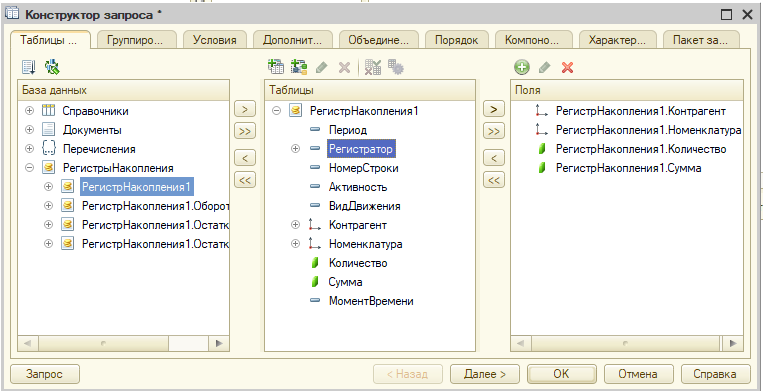Select РегистрНакопления1.Сумма in Поля
This screenshot has width=763, height=391.
[x=628, y=168]
